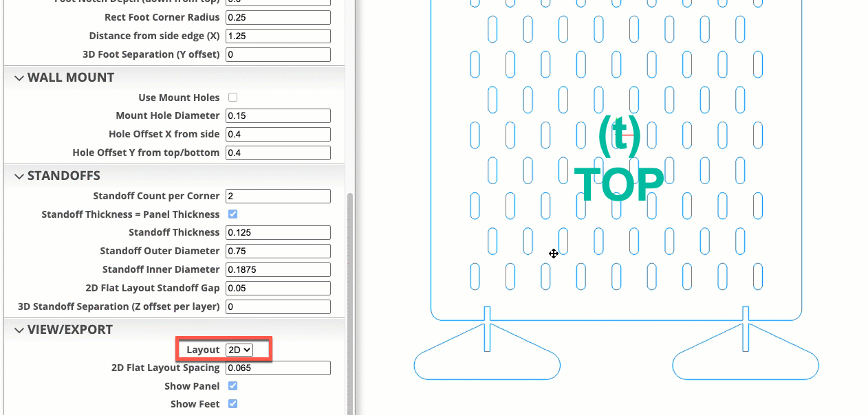Viewport: 868px width, 415px height.
Task: Uncheck the Show Feet checkbox
Action: coord(232,404)
